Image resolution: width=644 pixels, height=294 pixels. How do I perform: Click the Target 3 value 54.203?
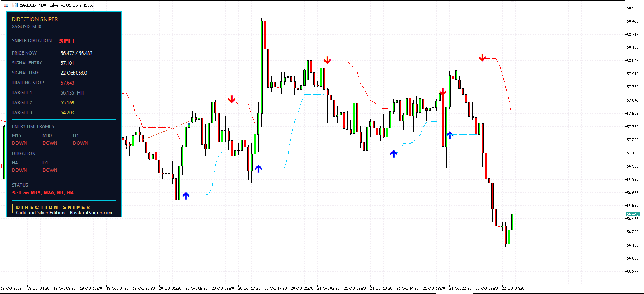[67, 113]
